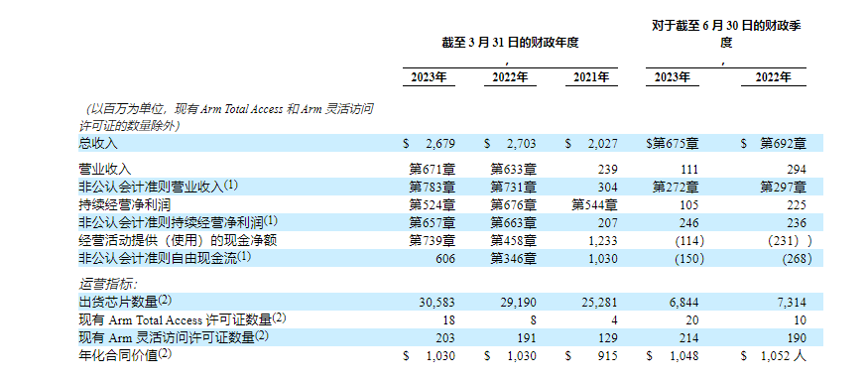The height and width of the screenshot is (380, 868).
Task: Click 非公认会计准则持续经营净利润(1) label
Action: point(178,222)
